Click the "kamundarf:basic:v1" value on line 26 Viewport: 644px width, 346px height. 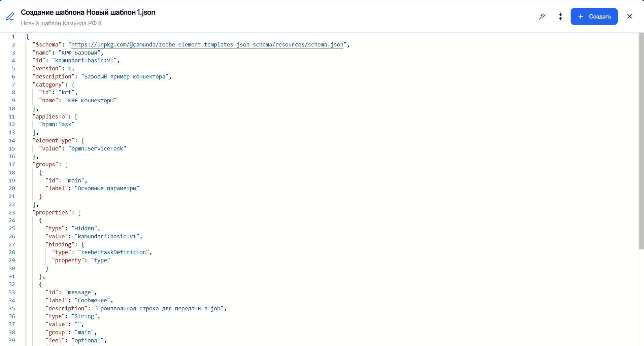[107, 236]
